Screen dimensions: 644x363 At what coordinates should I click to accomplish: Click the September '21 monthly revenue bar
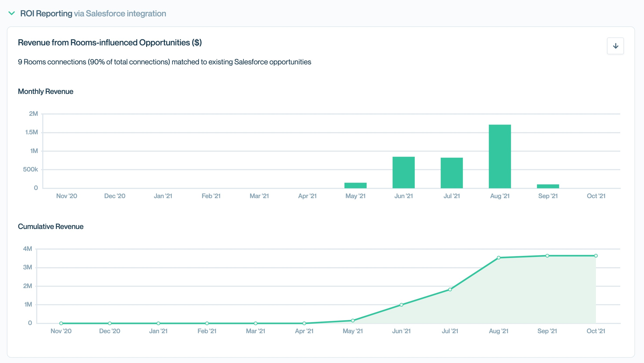[548, 186]
